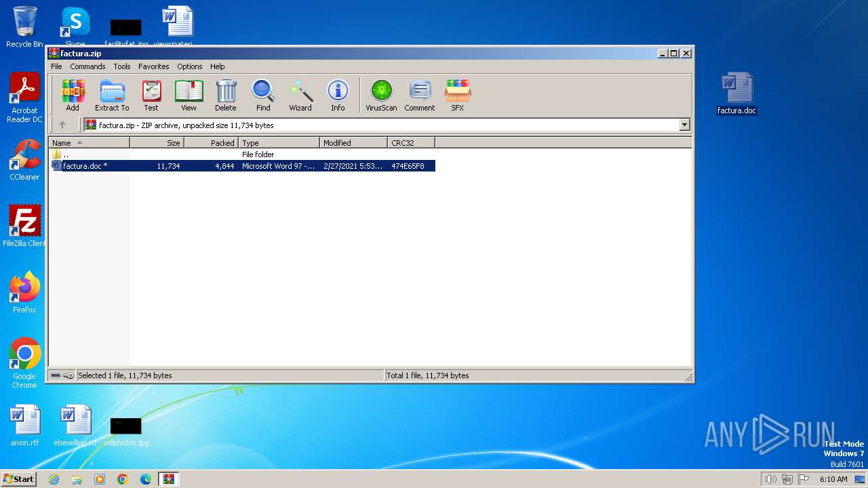This screenshot has width=868, height=488.
Task: Open Windows Explorer from the taskbar
Action: pyautogui.click(x=77, y=479)
